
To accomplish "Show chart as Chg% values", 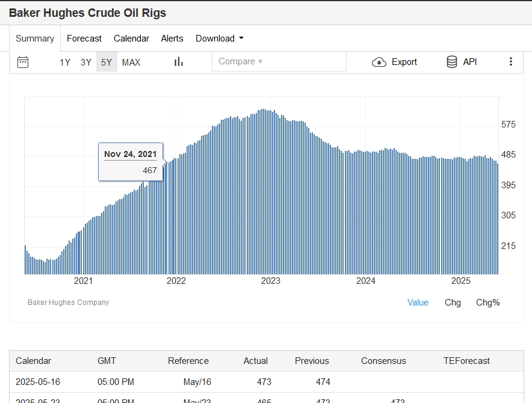I will (x=487, y=303).
